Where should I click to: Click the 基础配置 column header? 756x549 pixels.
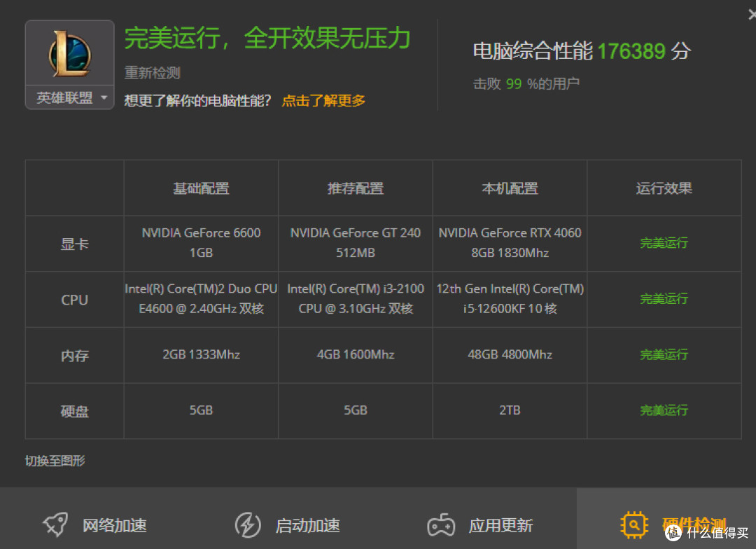[201, 188]
